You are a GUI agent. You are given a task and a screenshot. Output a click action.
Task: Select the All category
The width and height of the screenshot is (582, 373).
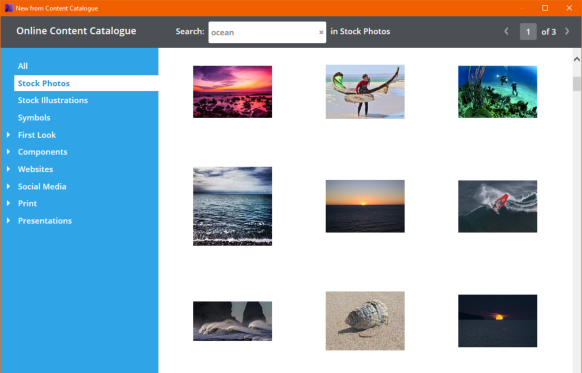click(x=23, y=66)
